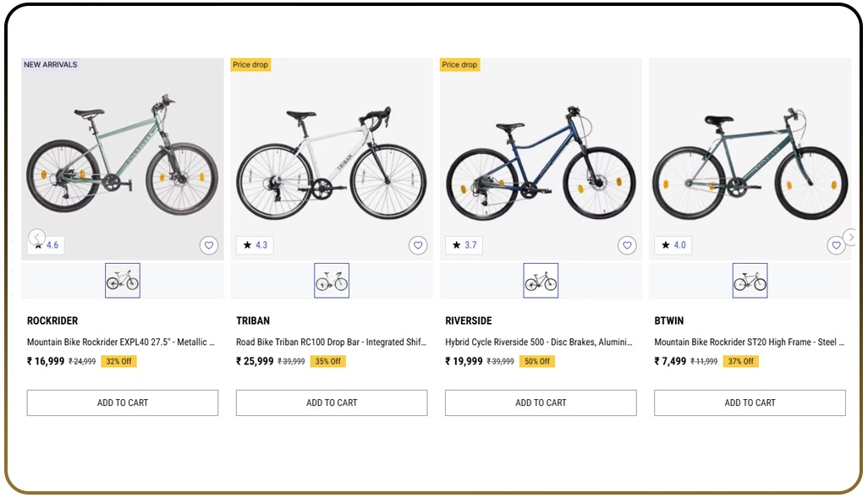
Task: Click the previous-image arrow on the Rockrider photo
Action: pyautogui.click(x=36, y=238)
